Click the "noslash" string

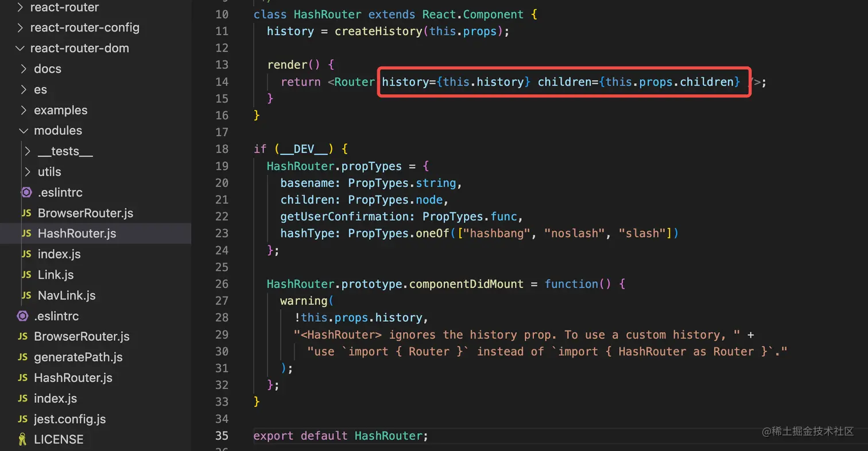(575, 234)
